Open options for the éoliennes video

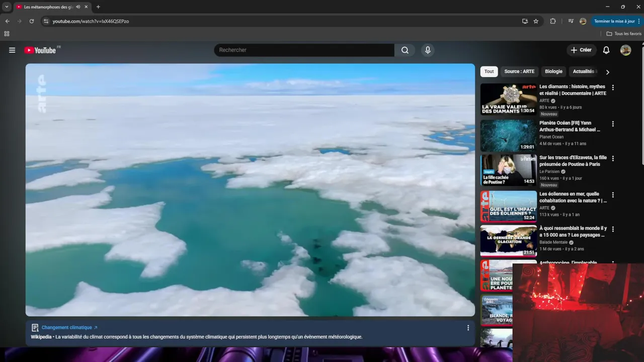pyautogui.click(x=613, y=195)
